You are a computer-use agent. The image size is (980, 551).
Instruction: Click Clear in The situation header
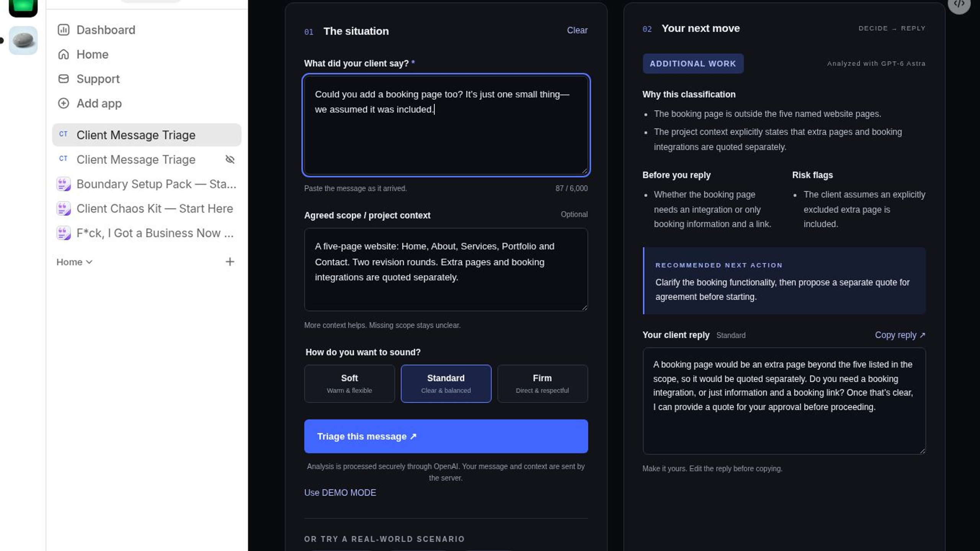[577, 30]
